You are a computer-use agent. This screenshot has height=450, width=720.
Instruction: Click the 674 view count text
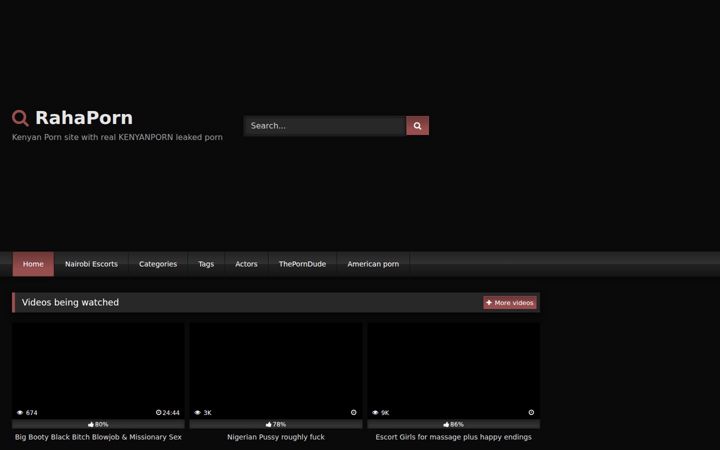coord(32,413)
